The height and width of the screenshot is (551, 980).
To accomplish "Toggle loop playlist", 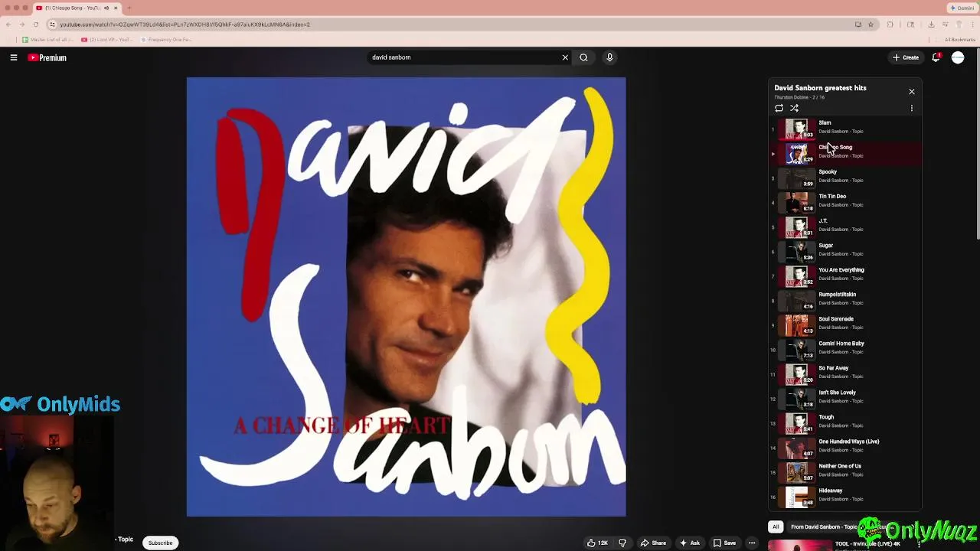I will pos(779,108).
